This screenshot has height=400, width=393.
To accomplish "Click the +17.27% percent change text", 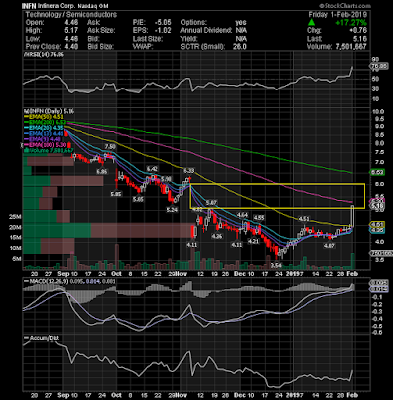I will (x=351, y=23).
